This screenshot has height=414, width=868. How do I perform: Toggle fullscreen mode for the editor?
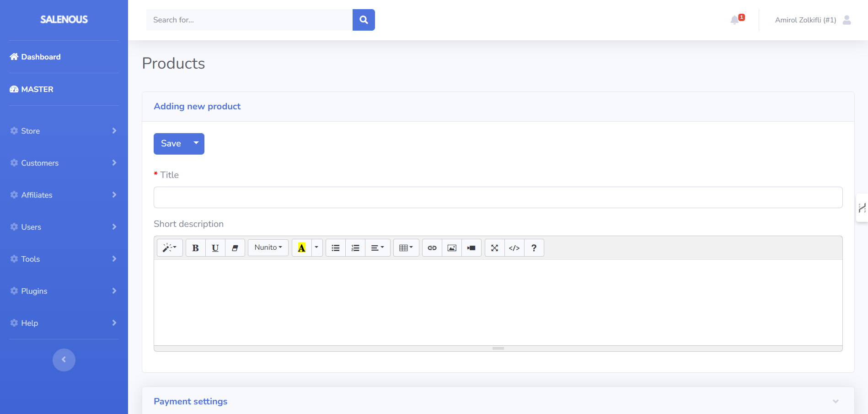tap(494, 248)
